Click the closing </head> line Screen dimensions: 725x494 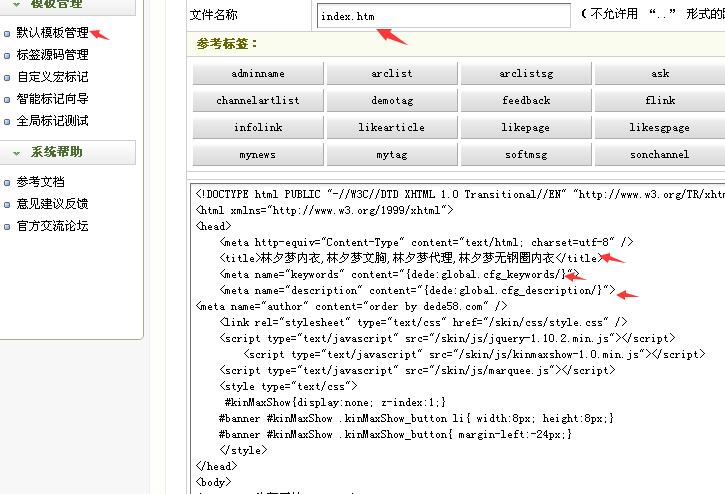pos(216,466)
